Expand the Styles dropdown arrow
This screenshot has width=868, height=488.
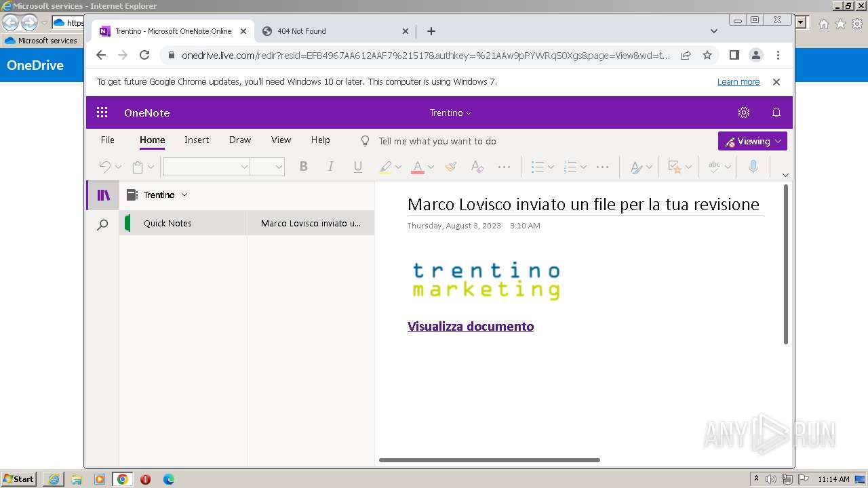[649, 167]
